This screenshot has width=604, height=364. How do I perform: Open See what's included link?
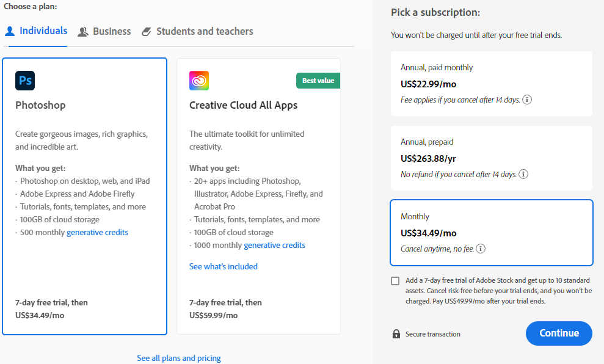pyautogui.click(x=224, y=266)
